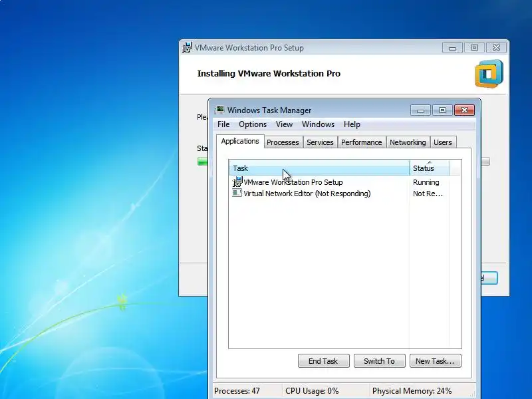
Task: Switch to the Networking tab
Action: [x=408, y=142]
